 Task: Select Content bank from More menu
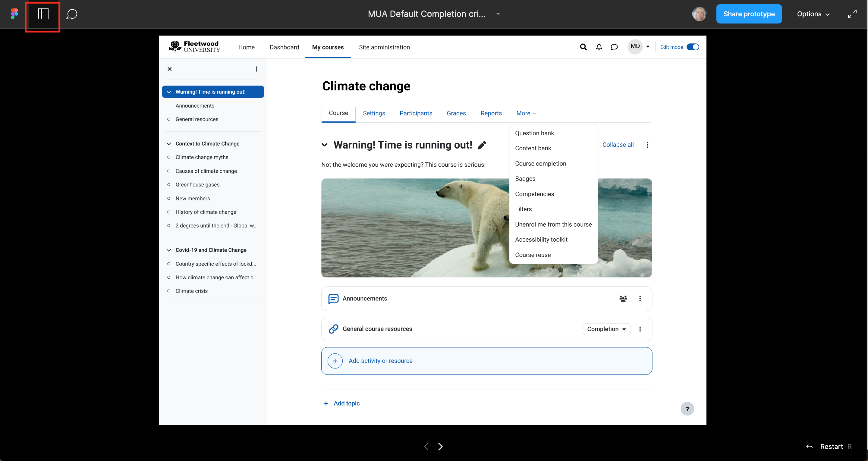(x=533, y=148)
